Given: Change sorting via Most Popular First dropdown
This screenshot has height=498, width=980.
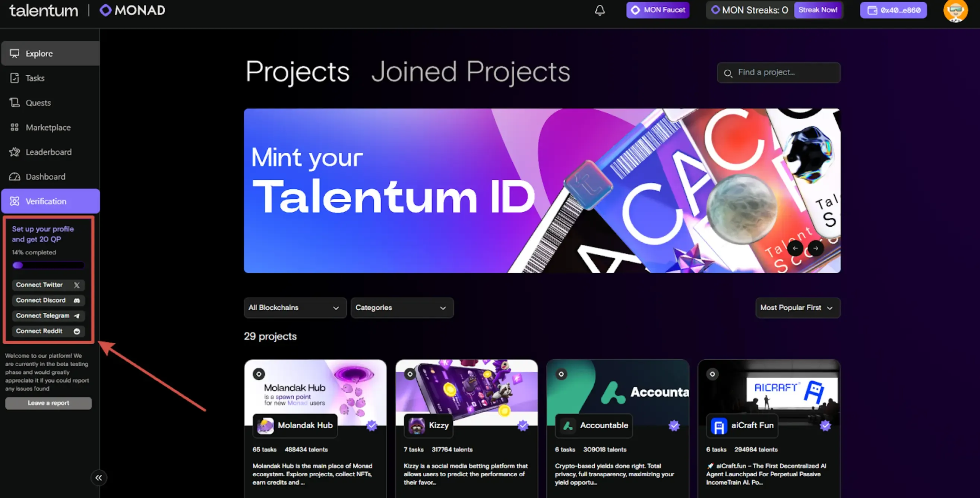Looking at the screenshot, I should [797, 308].
